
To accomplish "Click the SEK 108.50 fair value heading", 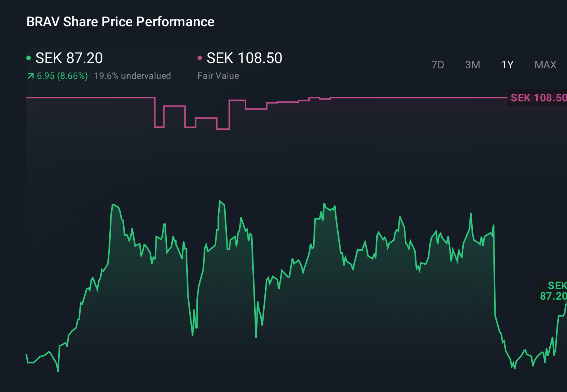I will [x=244, y=58].
